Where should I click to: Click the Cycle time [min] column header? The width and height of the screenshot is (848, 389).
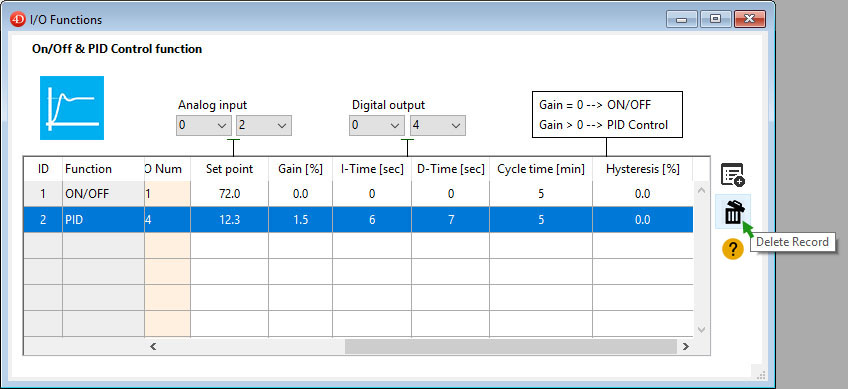tap(541, 169)
